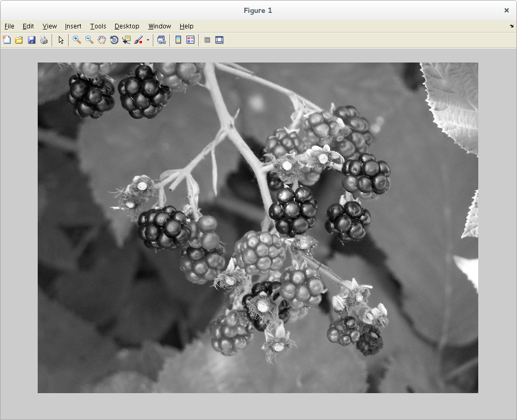
Task: Enable the Rotate 3D tool
Action: click(114, 40)
